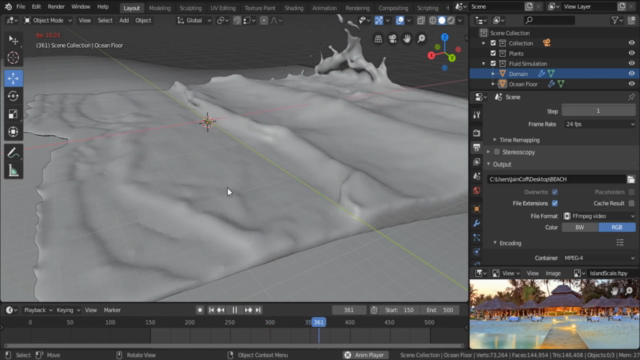
Task: Select solid viewport shading mode
Action: point(442,20)
